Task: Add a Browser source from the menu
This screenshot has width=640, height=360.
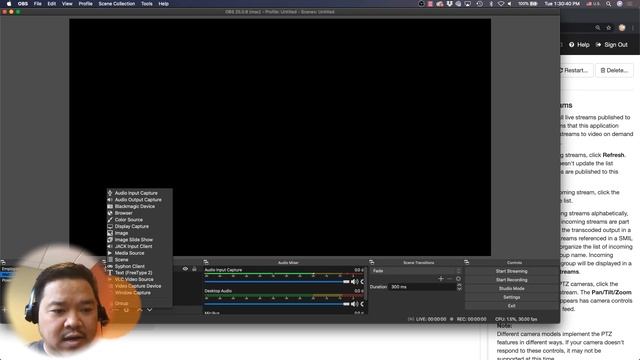Action: (139, 213)
